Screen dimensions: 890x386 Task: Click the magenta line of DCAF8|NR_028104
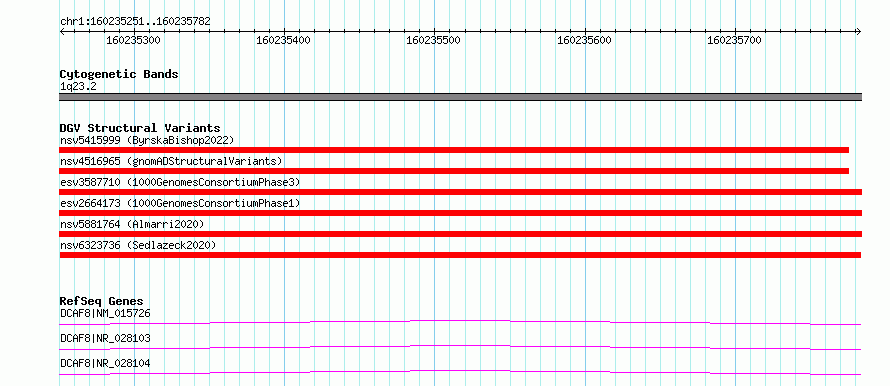[460, 372]
